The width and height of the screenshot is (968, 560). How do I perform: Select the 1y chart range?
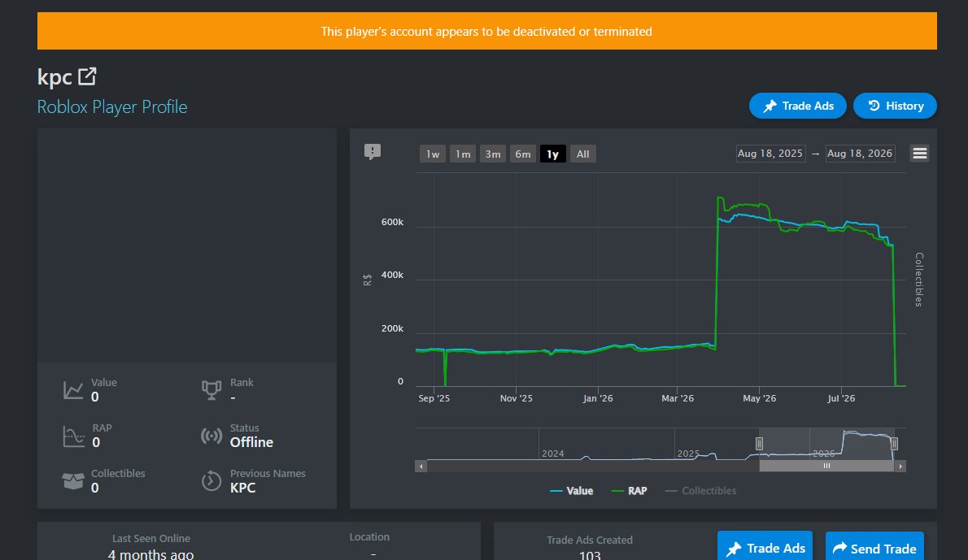point(552,154)
